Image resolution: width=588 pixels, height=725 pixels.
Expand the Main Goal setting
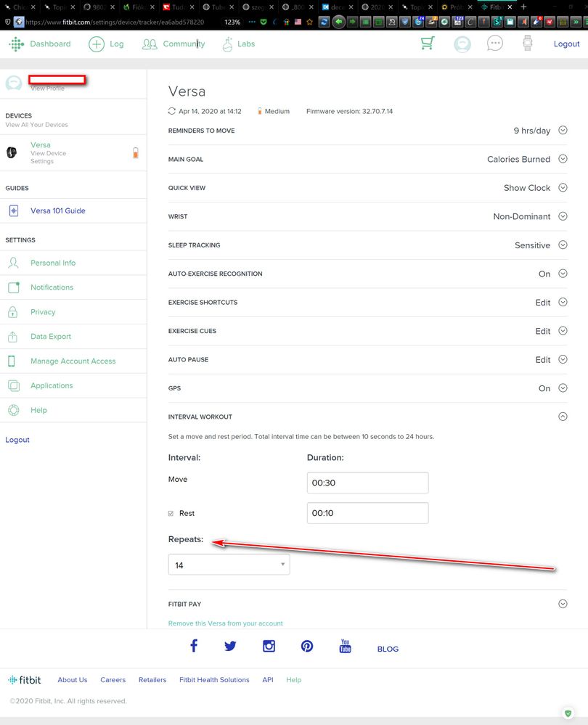pos(563,159)
